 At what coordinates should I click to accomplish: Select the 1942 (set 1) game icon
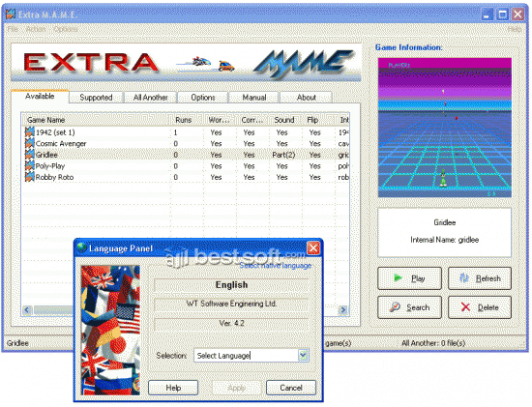(30, 132)
